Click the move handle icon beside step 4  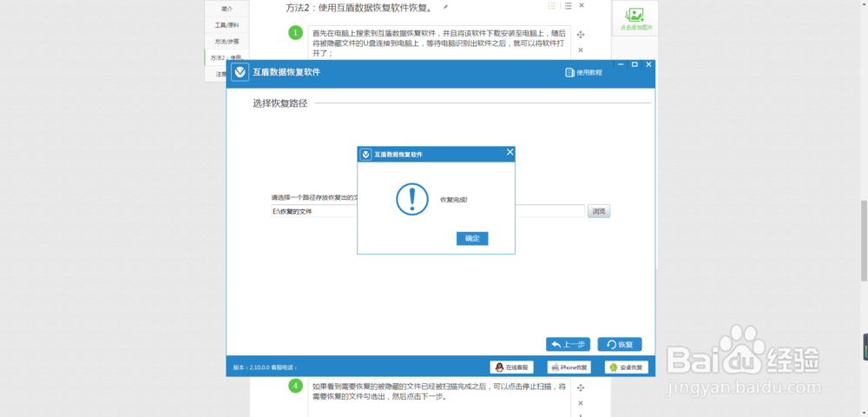[581, 387]
